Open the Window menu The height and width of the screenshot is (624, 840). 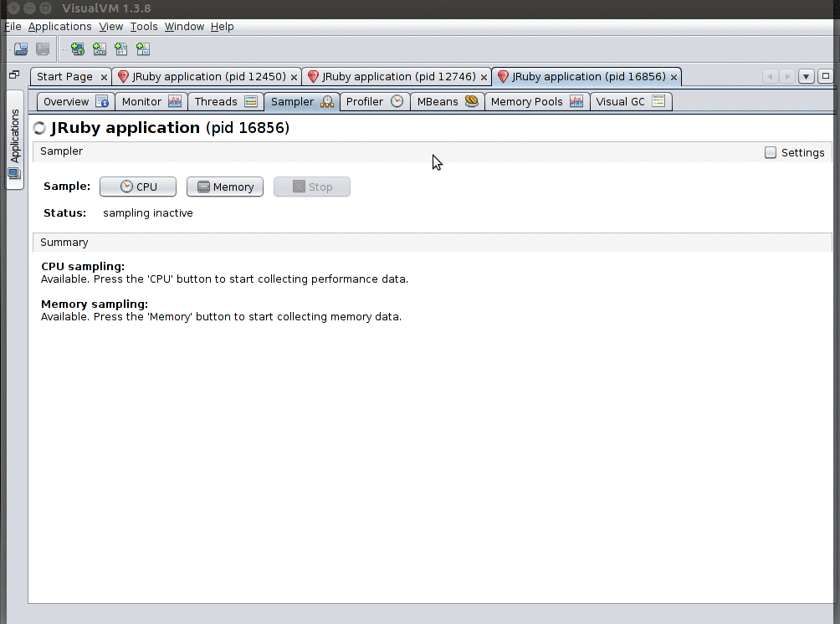pyautogui.click(x=184, y=26)
